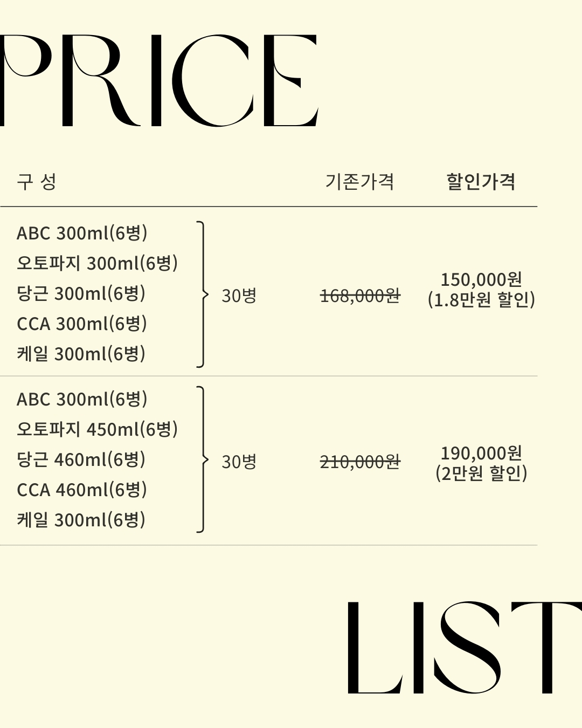
Task: Select the 기존가격 column header
Action: pos(359,182)
